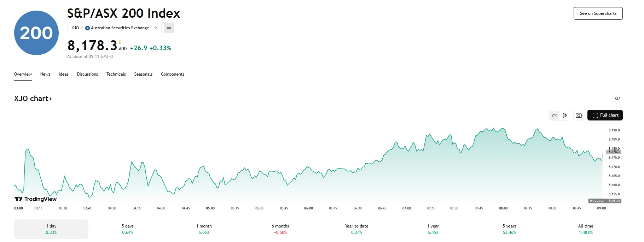Switch to candlestick chart style
This screenshot has height=242, width=644.
pos(565,115)
